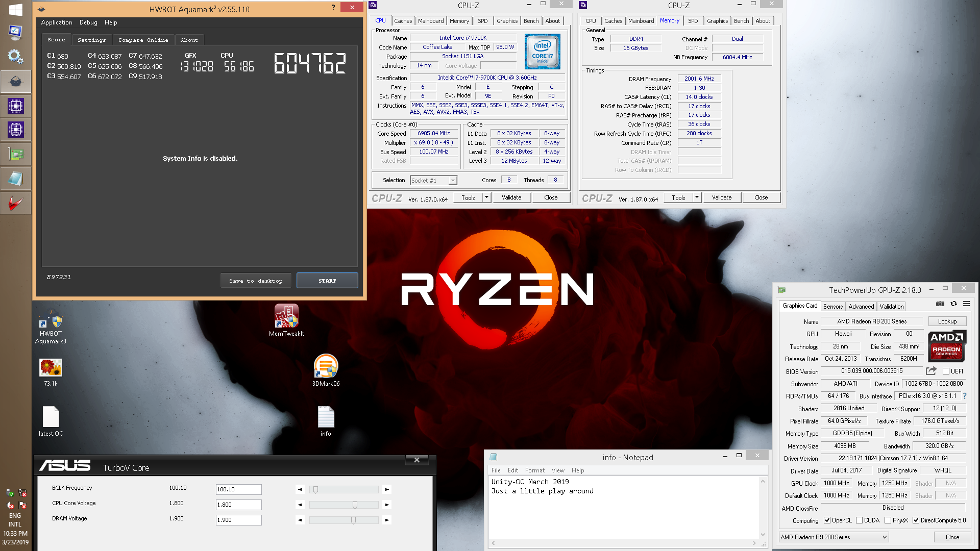Switch to the first CPU-Z taskbar icon
Viewport: 980px width, 551px height.
[15, 106]
